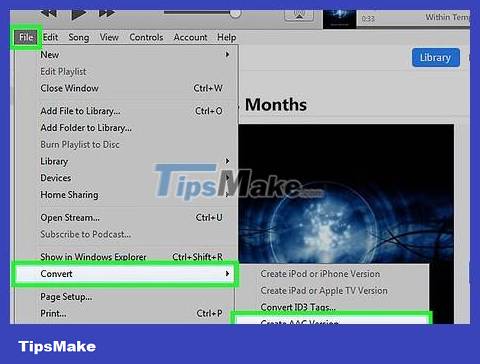This screenshot has width=480, height=364.
Task: Skip forward to next track
Action: pyautogui.click(x=107, y=14)
